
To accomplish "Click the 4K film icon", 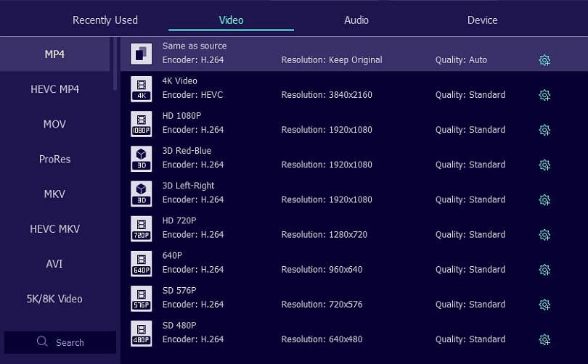I will 142,88.
